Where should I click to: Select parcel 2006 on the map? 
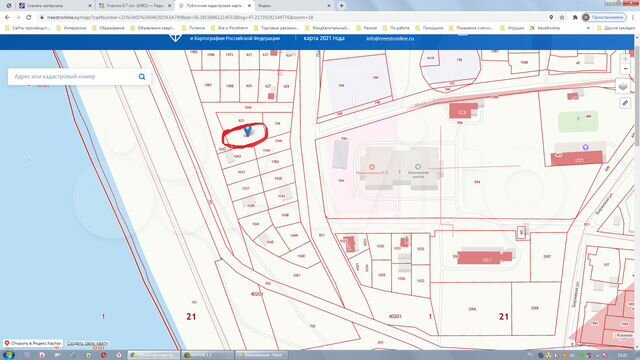pos(472,309)
